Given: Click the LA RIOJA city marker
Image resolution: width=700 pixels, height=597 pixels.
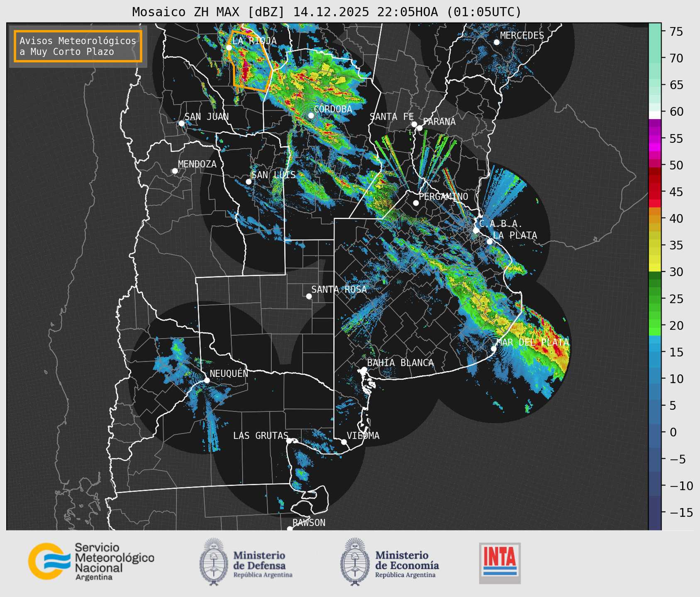Looking at the screenshot, I should (229, 47).
